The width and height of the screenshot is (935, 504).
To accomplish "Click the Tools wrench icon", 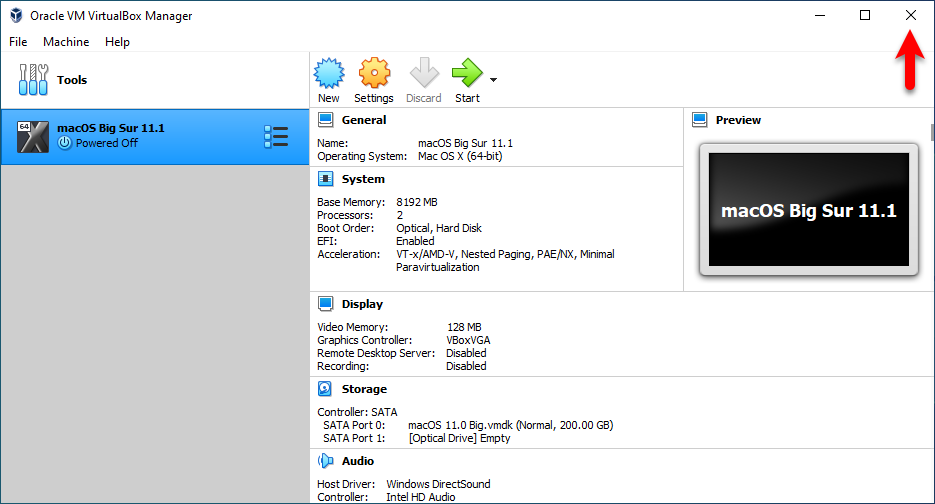I will [x=33, y=80].
